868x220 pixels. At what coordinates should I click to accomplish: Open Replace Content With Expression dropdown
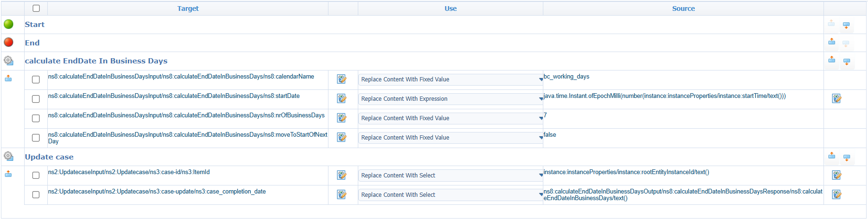450,99
